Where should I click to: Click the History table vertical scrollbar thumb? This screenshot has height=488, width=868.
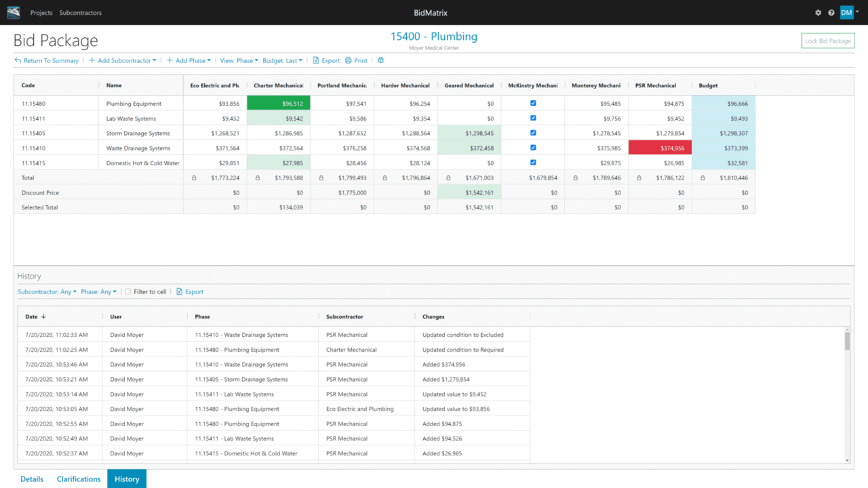pos(847,341)
